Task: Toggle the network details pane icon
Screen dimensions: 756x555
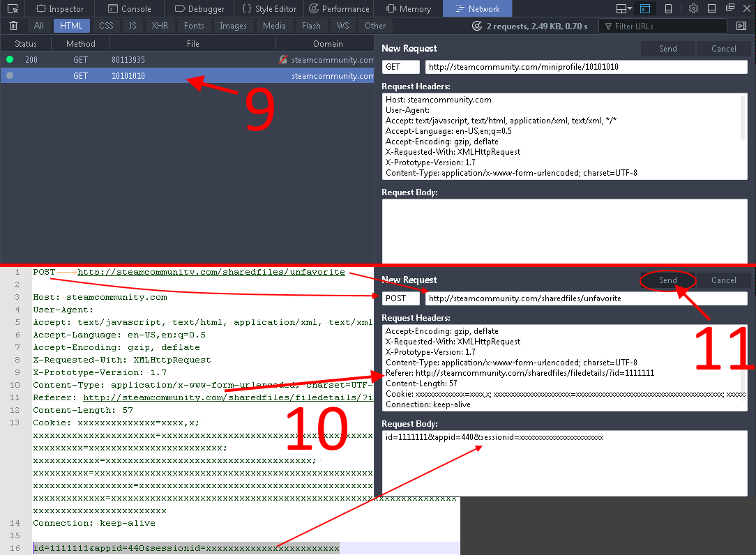Action: tap(741, 26)
